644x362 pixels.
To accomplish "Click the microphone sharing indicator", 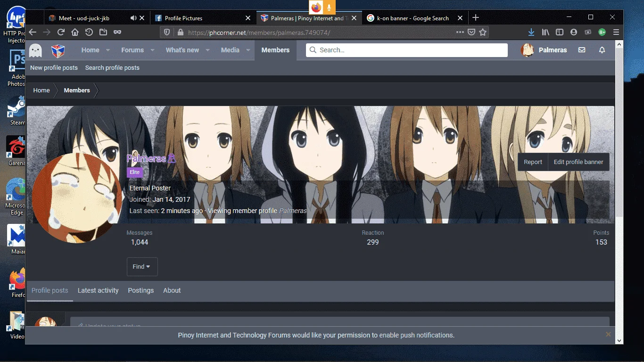I will point(329,7).
